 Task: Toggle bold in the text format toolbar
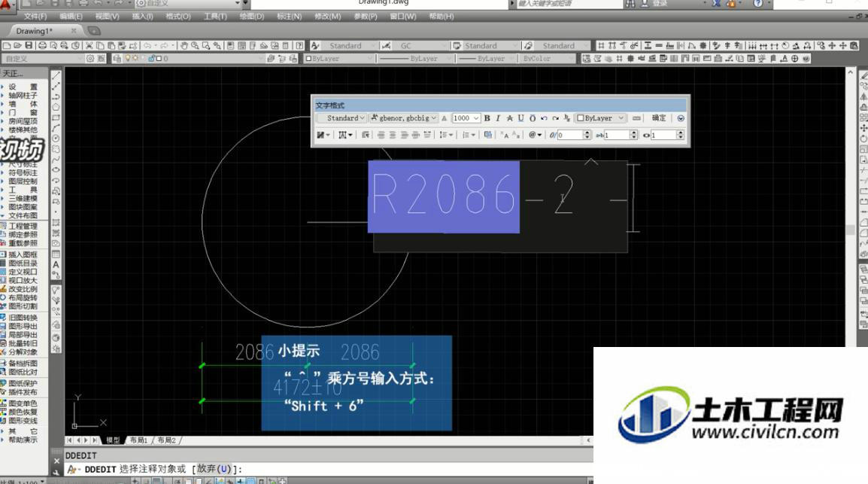tap(487, 118)
